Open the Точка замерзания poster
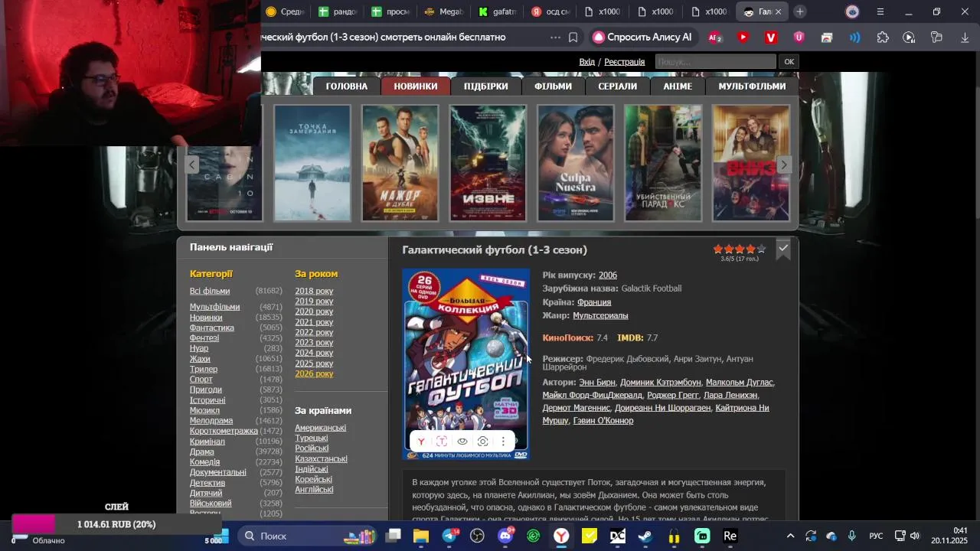 point(312,163)
